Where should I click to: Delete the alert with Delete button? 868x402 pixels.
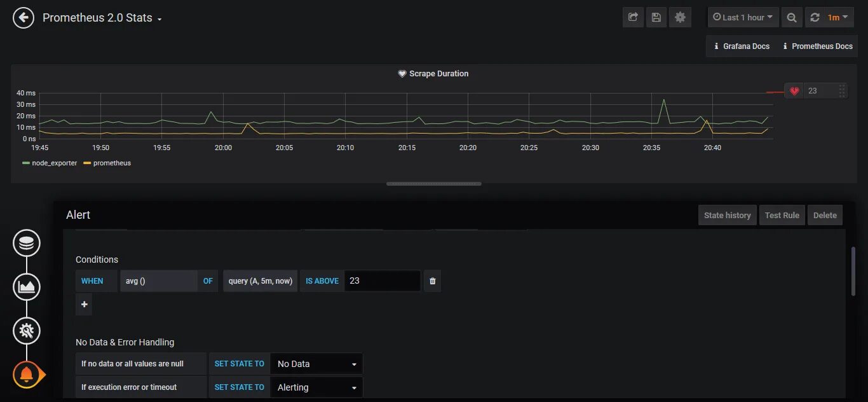click(x=825, y=215)
